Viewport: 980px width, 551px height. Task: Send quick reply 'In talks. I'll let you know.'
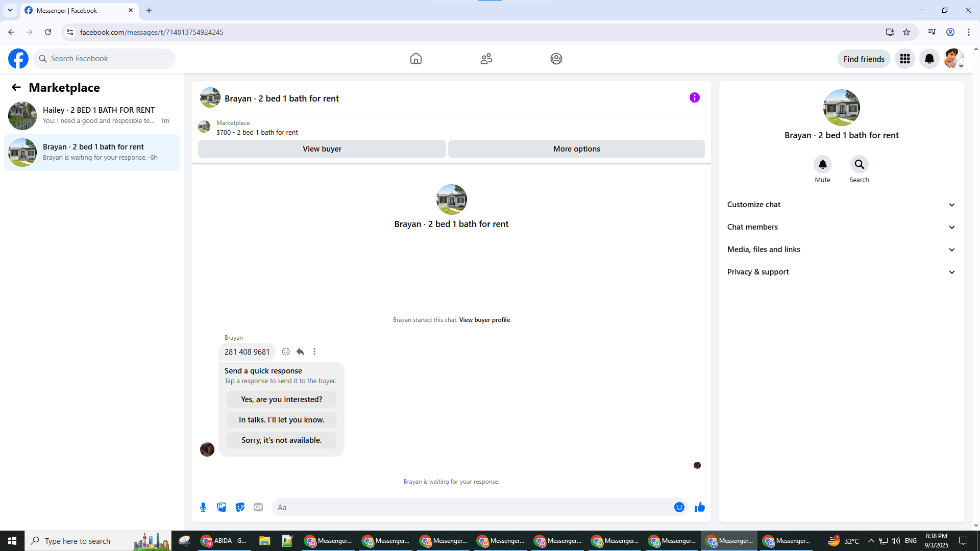(282, 420)
